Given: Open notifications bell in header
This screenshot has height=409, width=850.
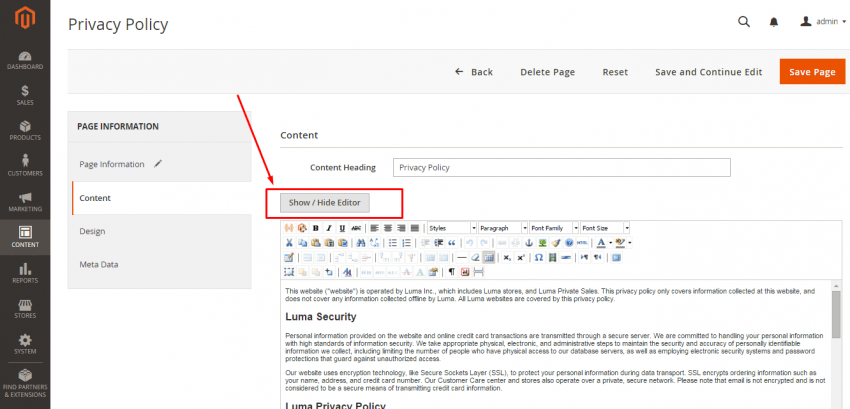Looking at the screenshot, I should pos(774,22).
